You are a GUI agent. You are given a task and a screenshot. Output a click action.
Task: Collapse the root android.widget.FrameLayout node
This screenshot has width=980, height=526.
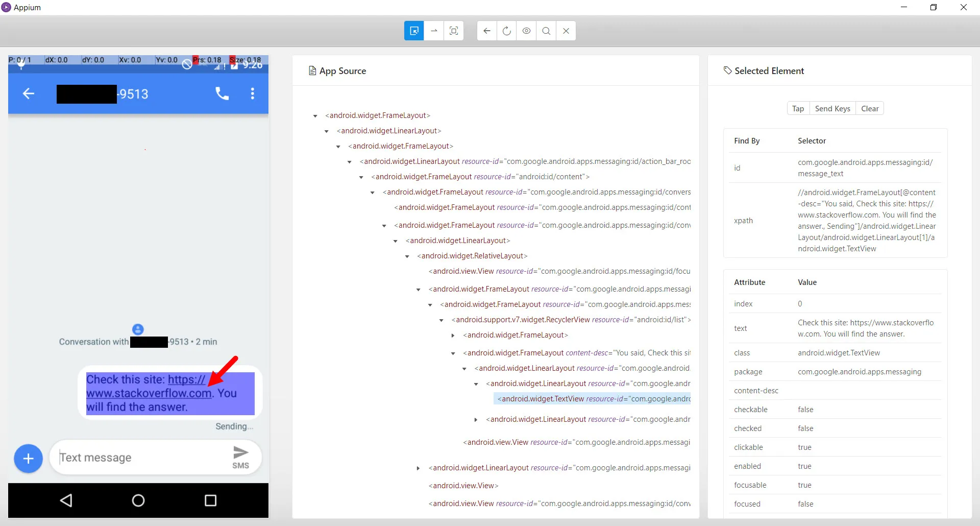tap(315, 116)
